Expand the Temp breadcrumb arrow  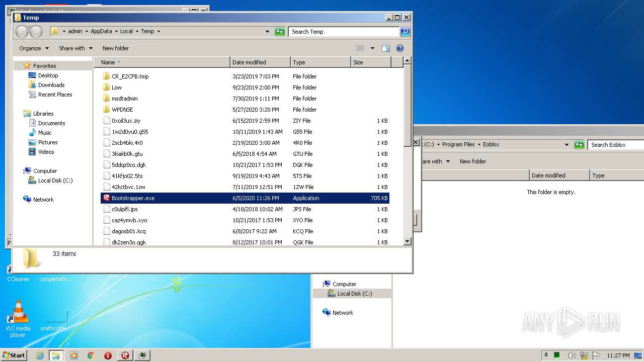158,32
